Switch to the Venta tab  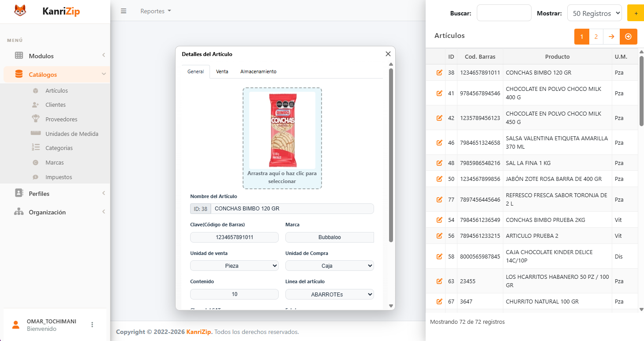222,71
